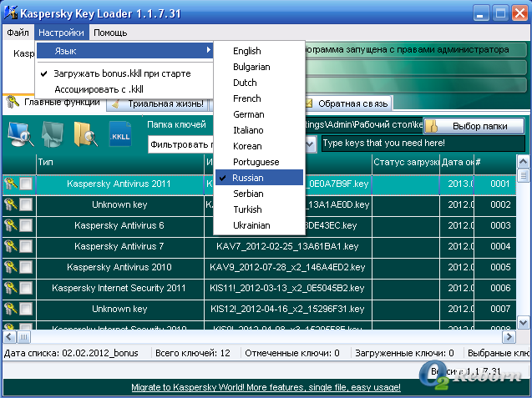Switch to the Триальная жизнь! tab
The width and height of the screenshot is (532, 398).
[158, 103]
